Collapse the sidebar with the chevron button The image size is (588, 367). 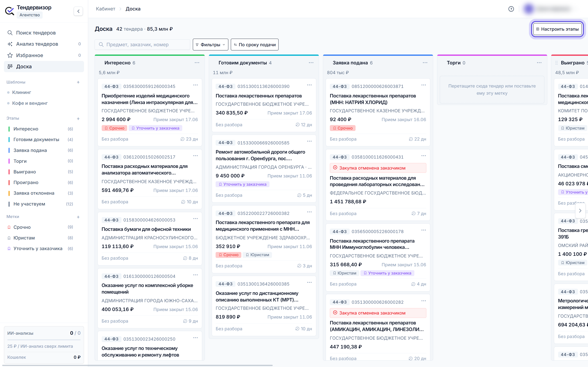(78, 11)
